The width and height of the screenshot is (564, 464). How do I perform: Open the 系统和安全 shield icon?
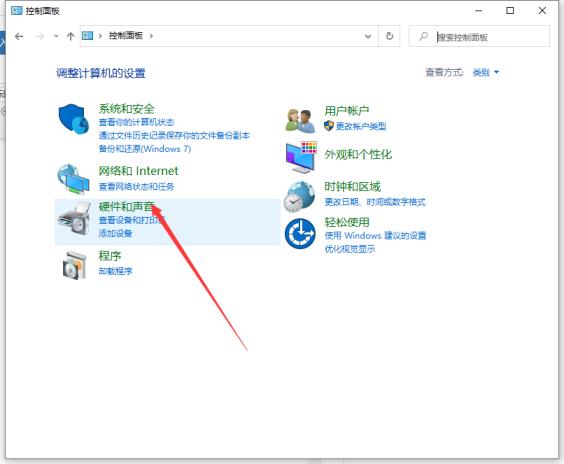(73, 119)
